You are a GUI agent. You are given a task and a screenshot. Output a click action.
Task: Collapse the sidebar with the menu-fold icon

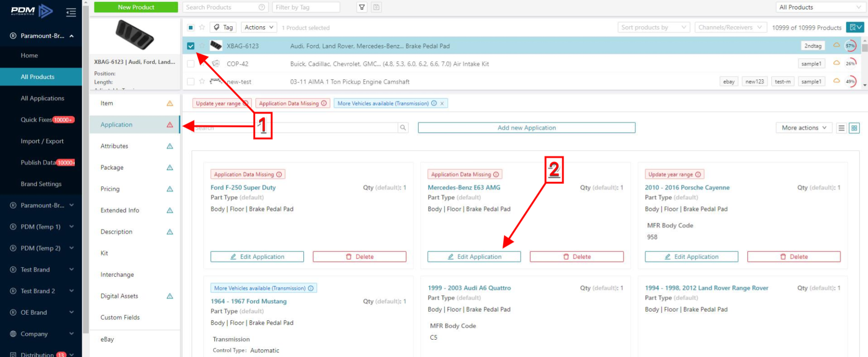(x=71, y=12)
